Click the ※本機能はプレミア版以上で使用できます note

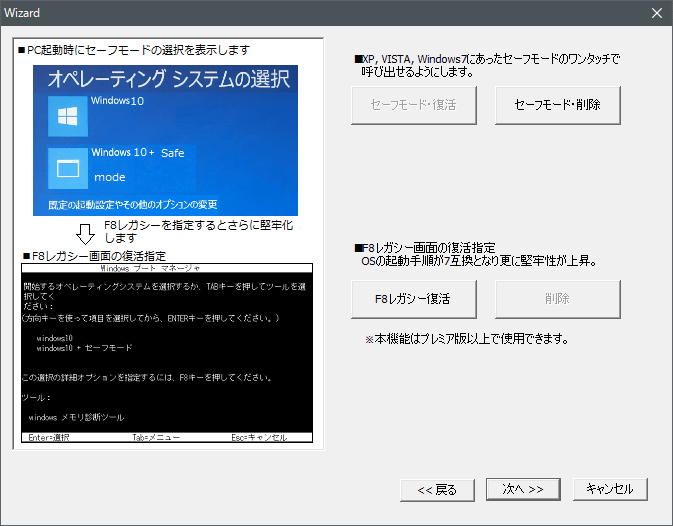pos(467,339)
